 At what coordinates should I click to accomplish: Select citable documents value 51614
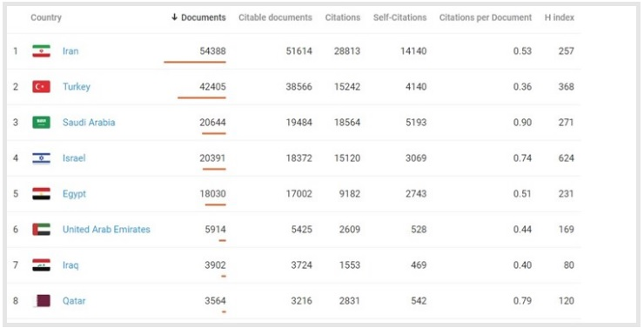pos(299,51)
